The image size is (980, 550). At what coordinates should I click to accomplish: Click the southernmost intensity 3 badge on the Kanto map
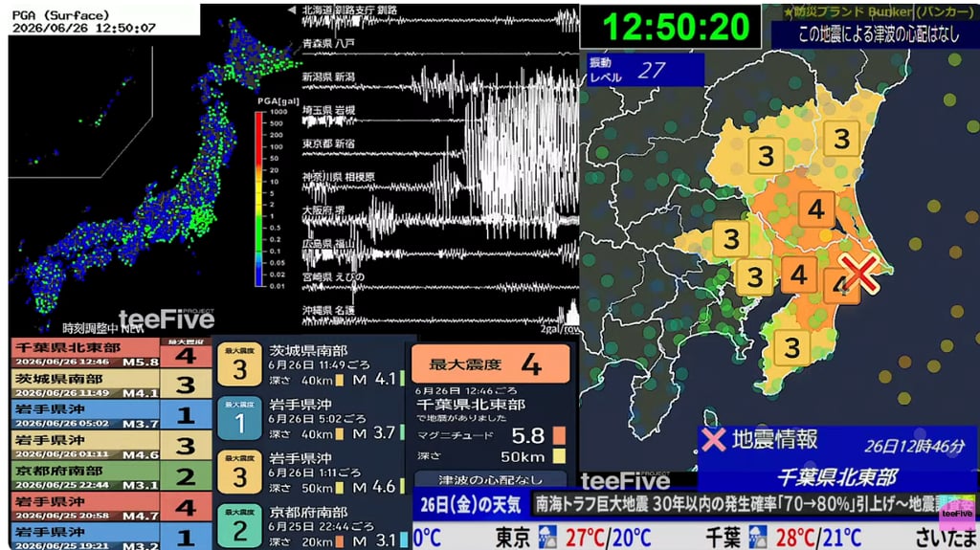[x=791, y=347]
